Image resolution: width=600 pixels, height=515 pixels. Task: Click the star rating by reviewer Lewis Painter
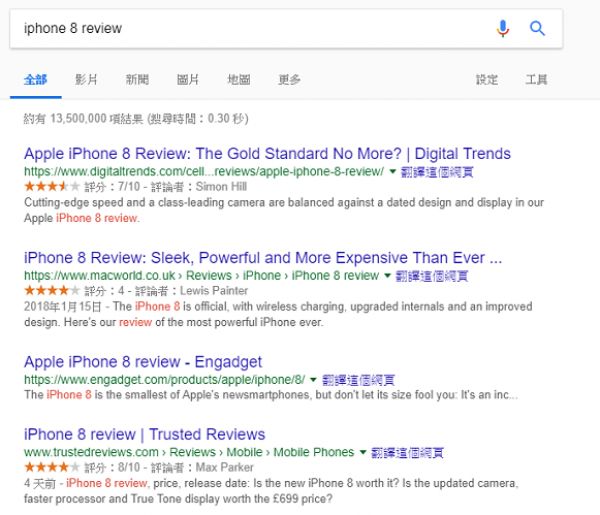52,290
